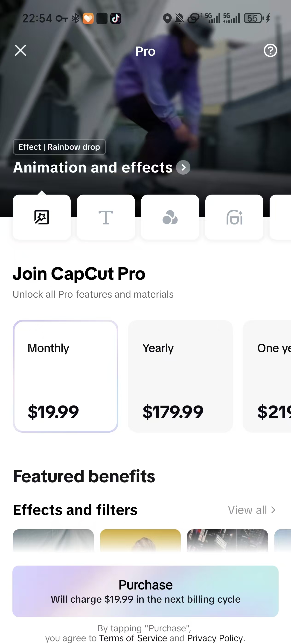Select the AI camera feature tab icon
Image resolution: width=291 pixels, height=644 pixels.
234,217
